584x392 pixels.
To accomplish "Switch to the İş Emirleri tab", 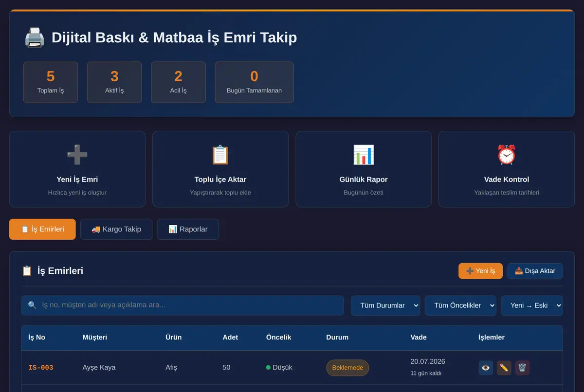I will (42, 229).
